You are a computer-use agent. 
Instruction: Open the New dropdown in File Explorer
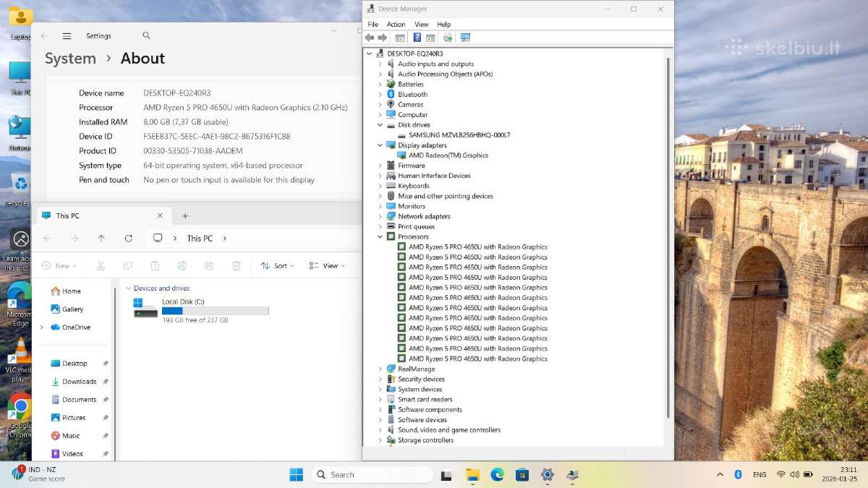click(59, 265)
